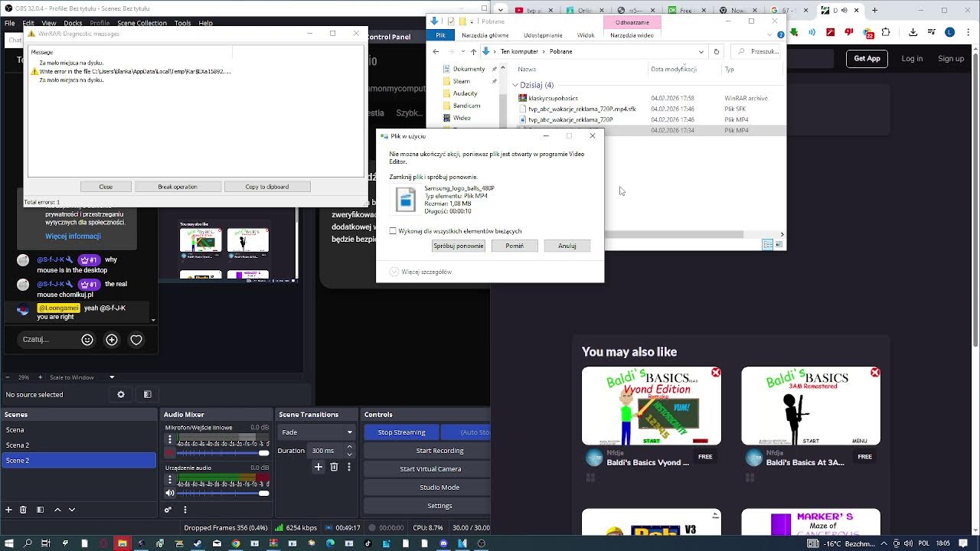Move scene down with the down arrow

point(72,510)
